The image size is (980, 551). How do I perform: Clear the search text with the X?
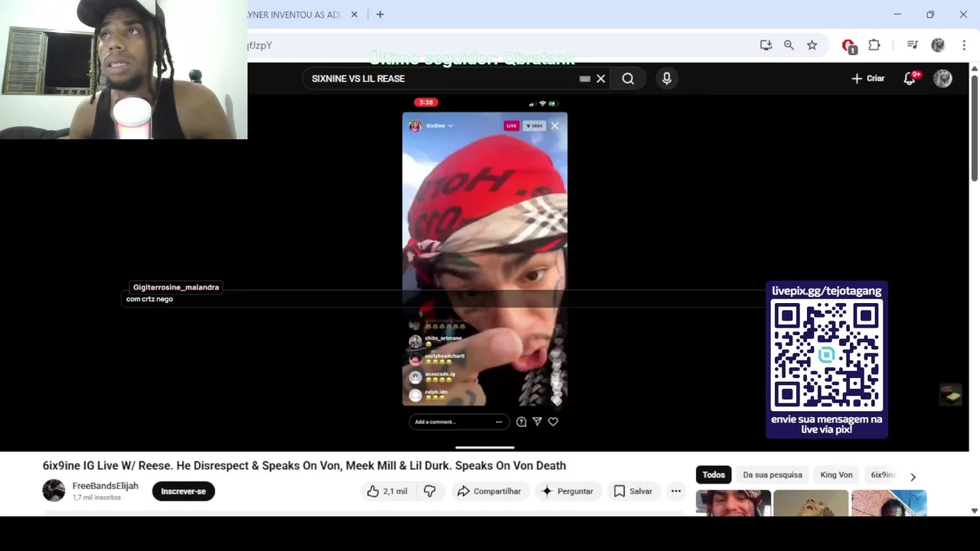pos(601,78)
